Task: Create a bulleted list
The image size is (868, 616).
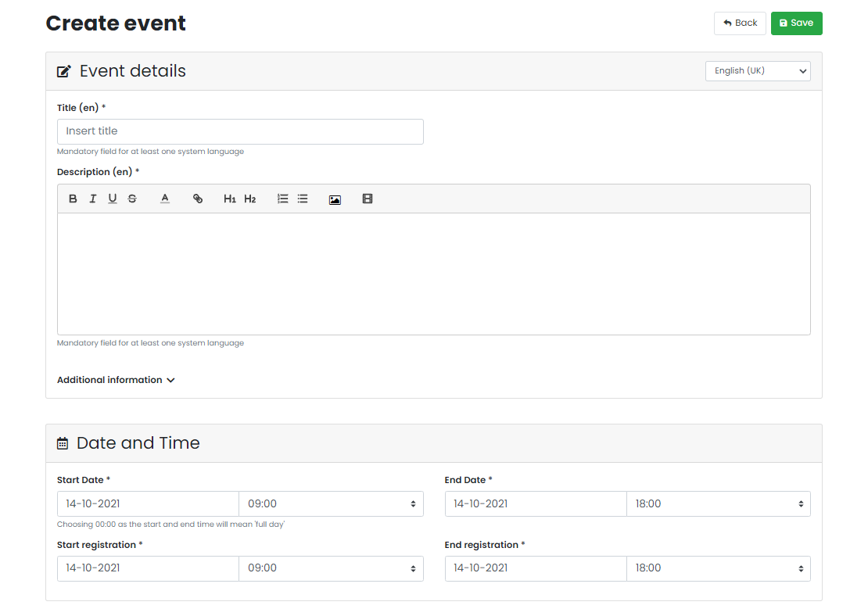Action: [x=303, y=199]
